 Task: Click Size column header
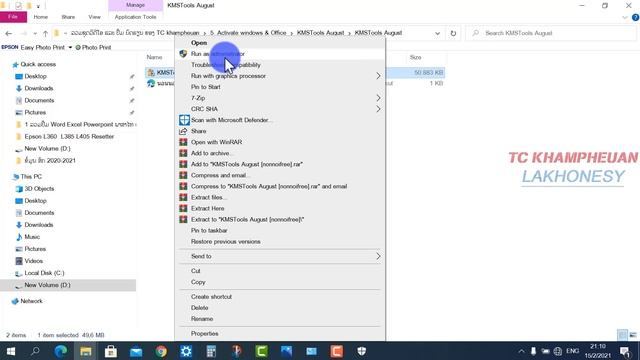click(x=416, y=58)
